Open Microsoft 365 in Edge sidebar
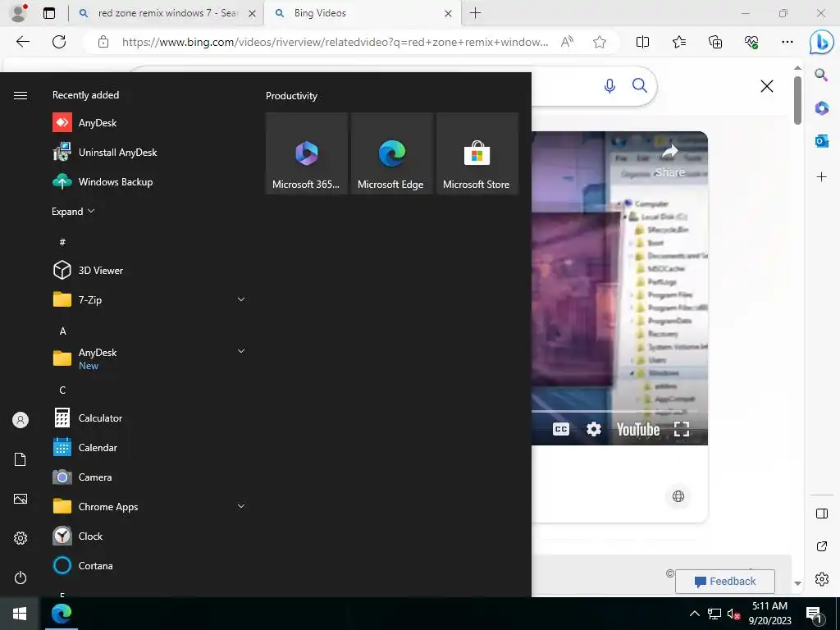 click(x=821, y=108)
